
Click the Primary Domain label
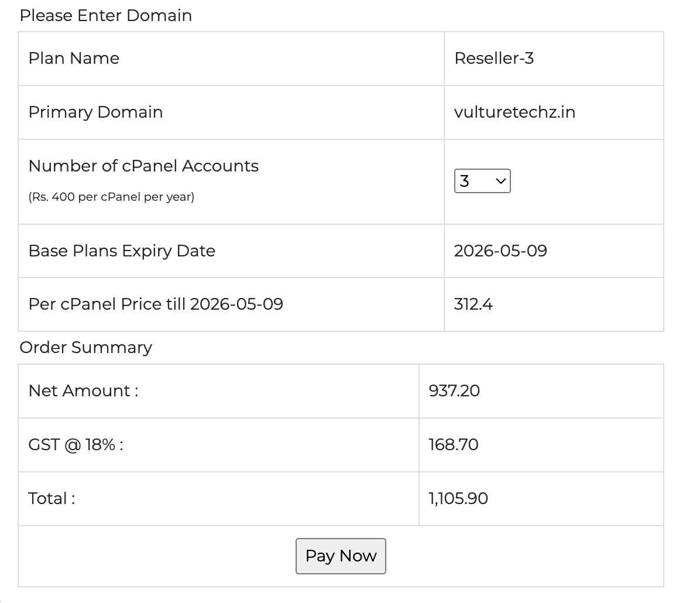(95, 112)
